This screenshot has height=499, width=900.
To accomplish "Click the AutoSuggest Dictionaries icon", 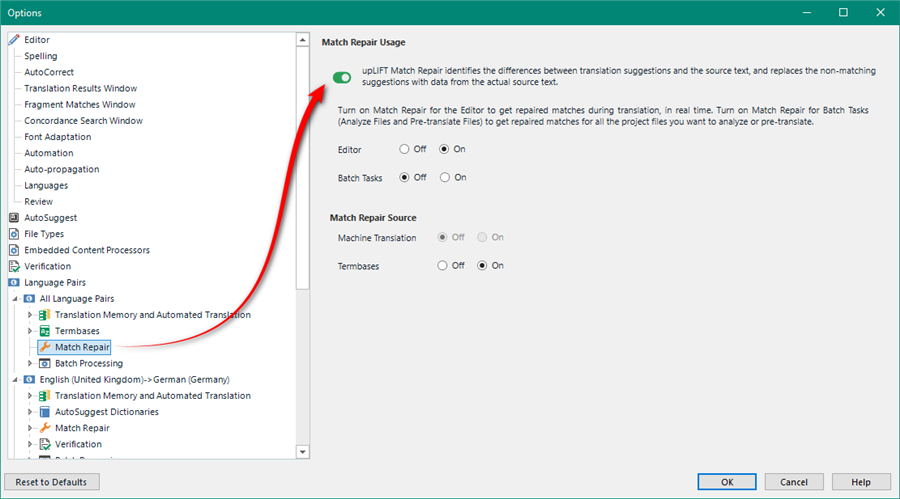I will (x=44, y=412).
